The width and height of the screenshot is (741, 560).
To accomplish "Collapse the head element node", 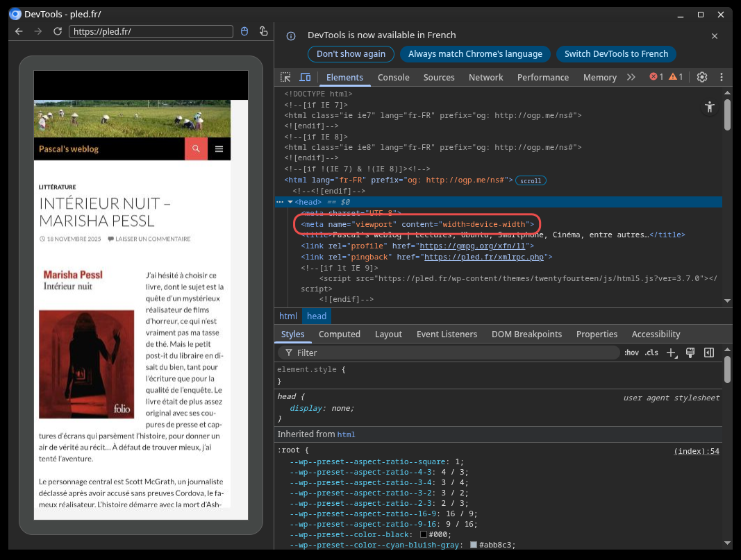I will point(290,202).
